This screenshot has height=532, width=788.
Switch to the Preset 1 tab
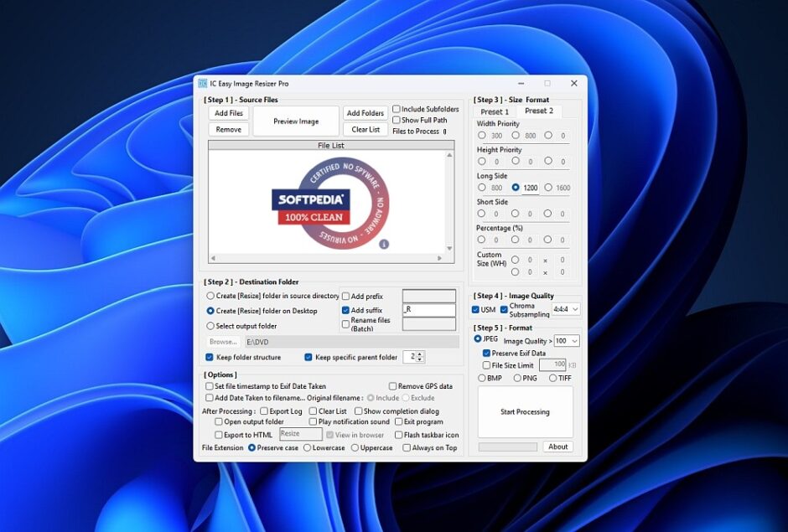(495, 111)
